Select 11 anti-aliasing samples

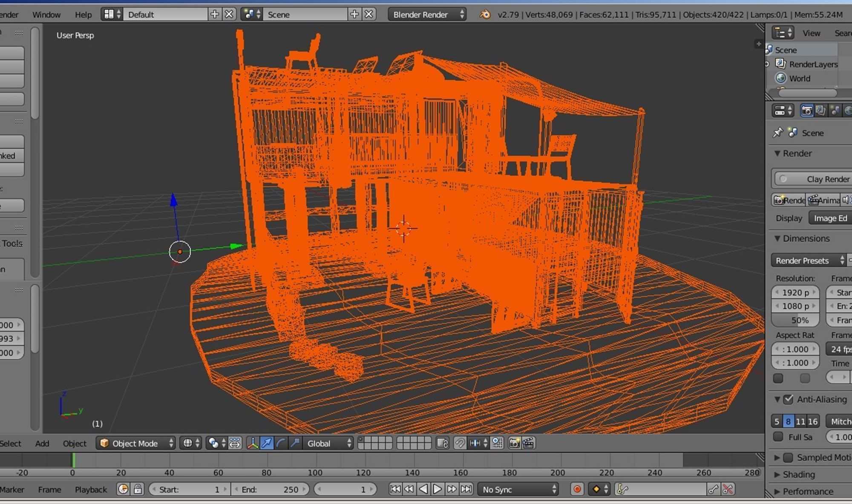800,421
